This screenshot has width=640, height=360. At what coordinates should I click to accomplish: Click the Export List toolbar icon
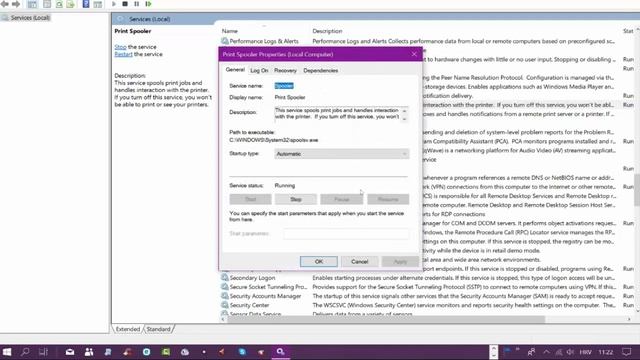(71, 4)
